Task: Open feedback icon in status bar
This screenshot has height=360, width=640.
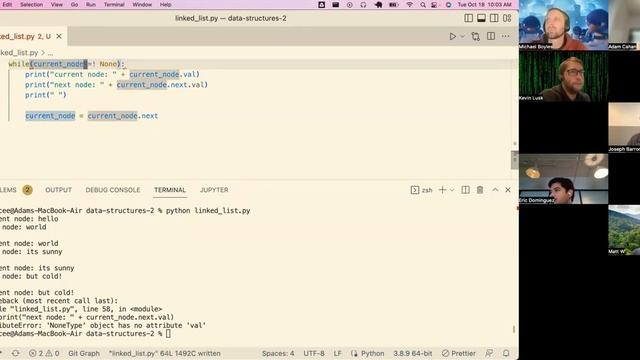Action: [489, 353]
